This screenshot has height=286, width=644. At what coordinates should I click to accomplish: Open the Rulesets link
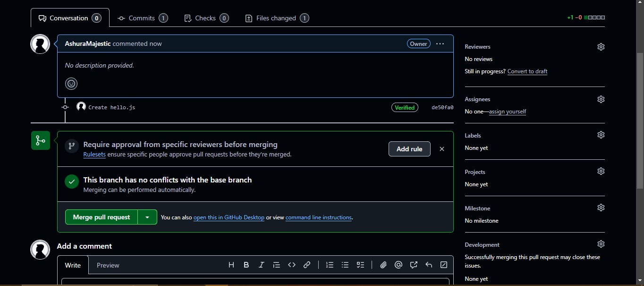[94, 154]
